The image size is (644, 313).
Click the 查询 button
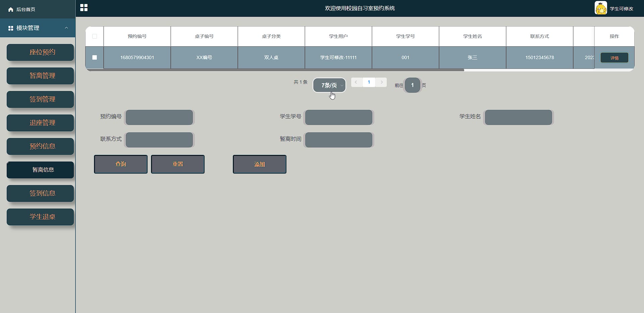[121, 164]
